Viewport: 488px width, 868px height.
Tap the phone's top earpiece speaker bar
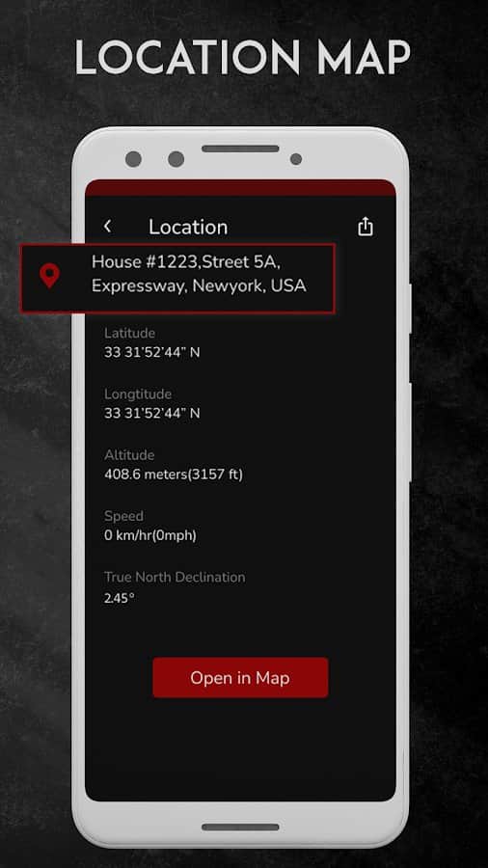pyautogui.click(x=240, y=149)
